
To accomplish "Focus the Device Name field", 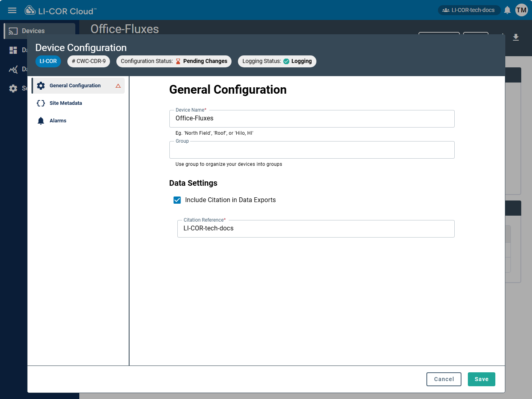I will tap(312, 119).
